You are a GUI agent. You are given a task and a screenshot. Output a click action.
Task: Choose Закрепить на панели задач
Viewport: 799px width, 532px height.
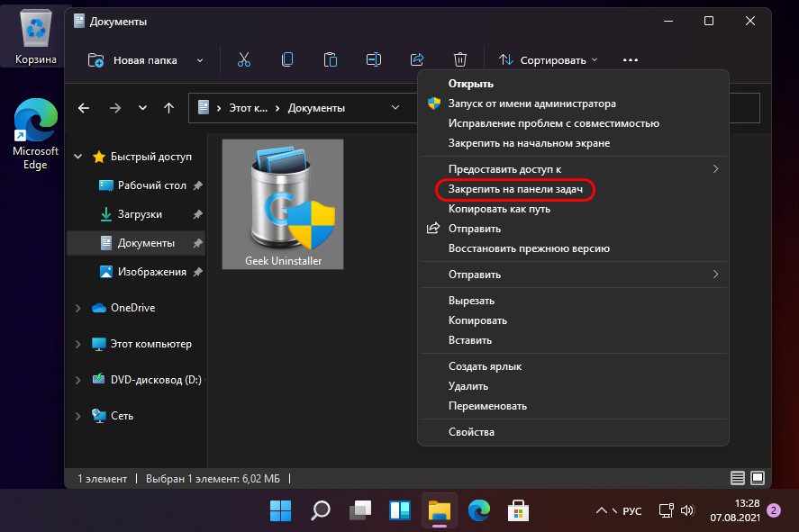573,189
